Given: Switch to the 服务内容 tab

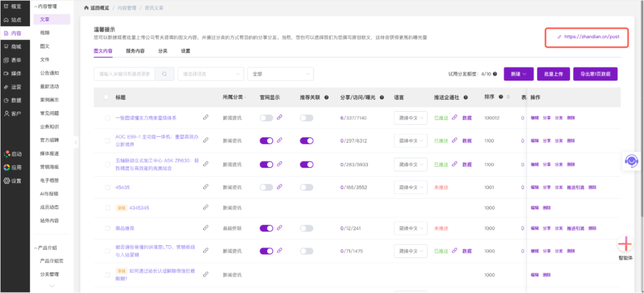Looking at the screenshot, I should tap(135, 51).
